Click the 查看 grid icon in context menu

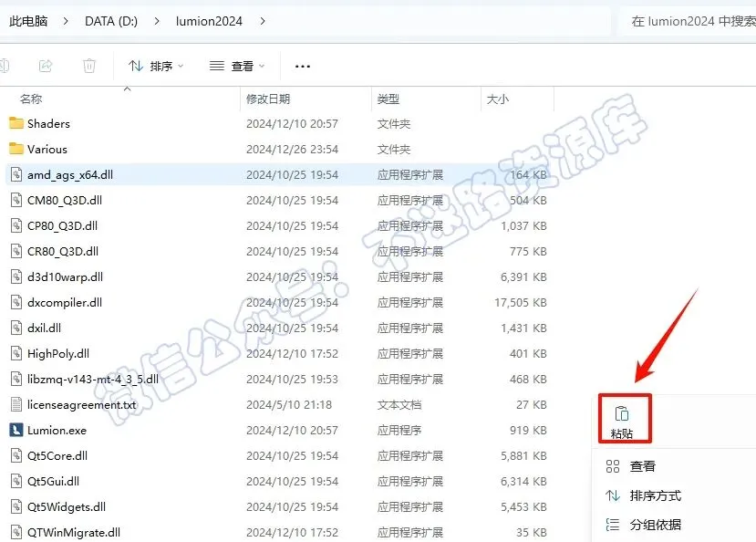(612, 466)
